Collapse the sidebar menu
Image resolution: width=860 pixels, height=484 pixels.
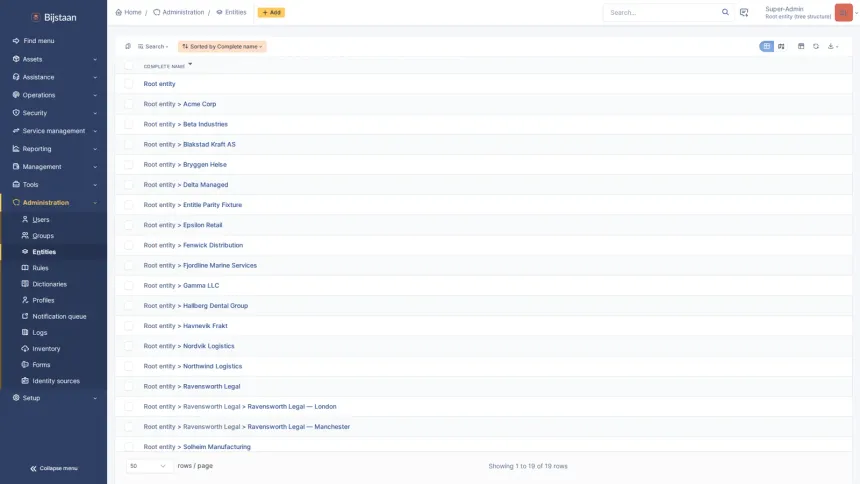(53, 468)
